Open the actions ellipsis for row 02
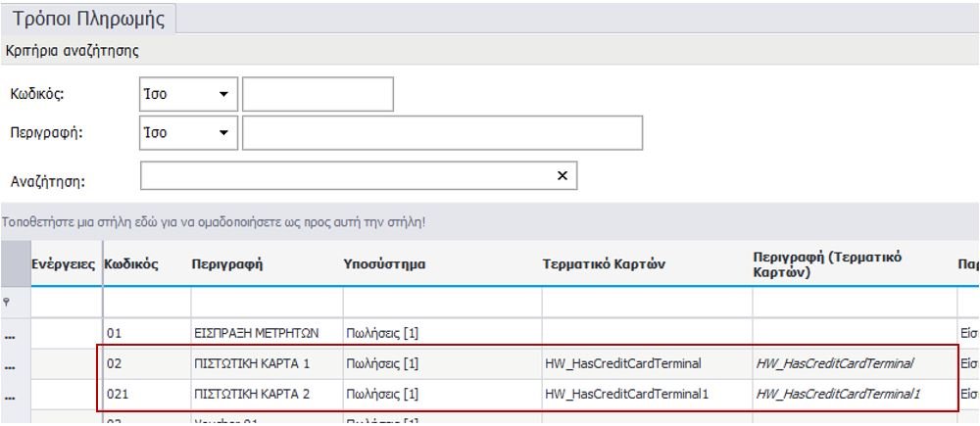 10,364
